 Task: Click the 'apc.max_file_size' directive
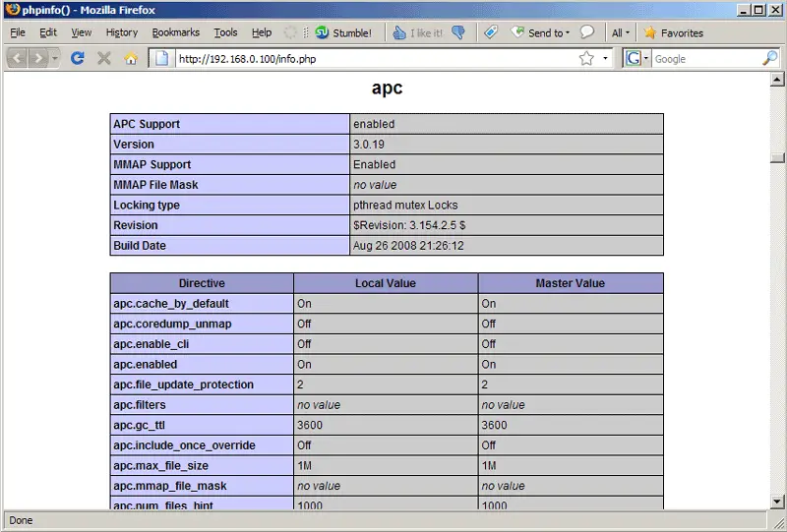tap(160, 466)
